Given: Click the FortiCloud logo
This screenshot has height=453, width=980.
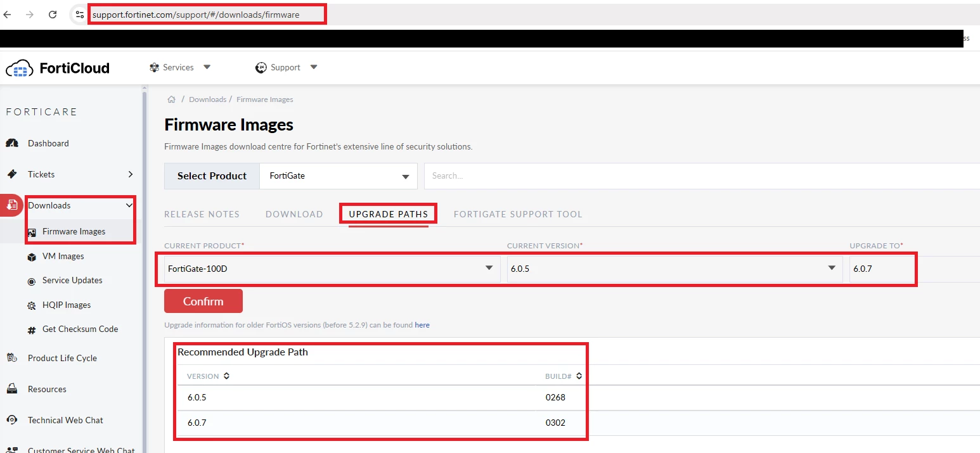Looking at the screenshot, I should coord(58,68).
